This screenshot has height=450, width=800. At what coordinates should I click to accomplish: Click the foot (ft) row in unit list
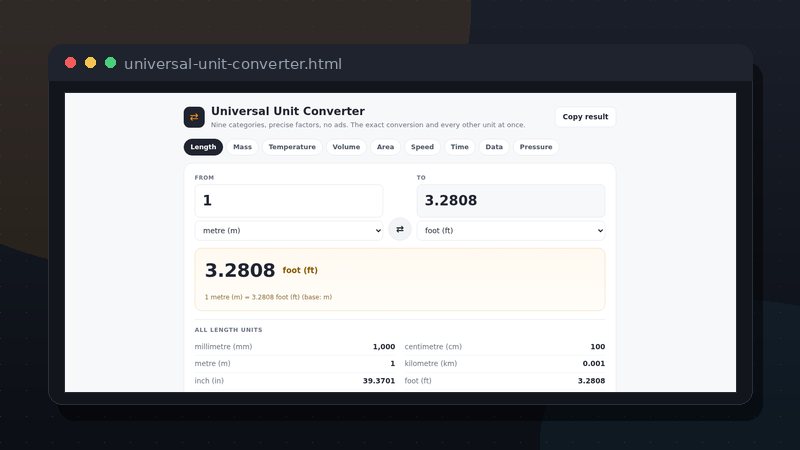tap(505, 381)
